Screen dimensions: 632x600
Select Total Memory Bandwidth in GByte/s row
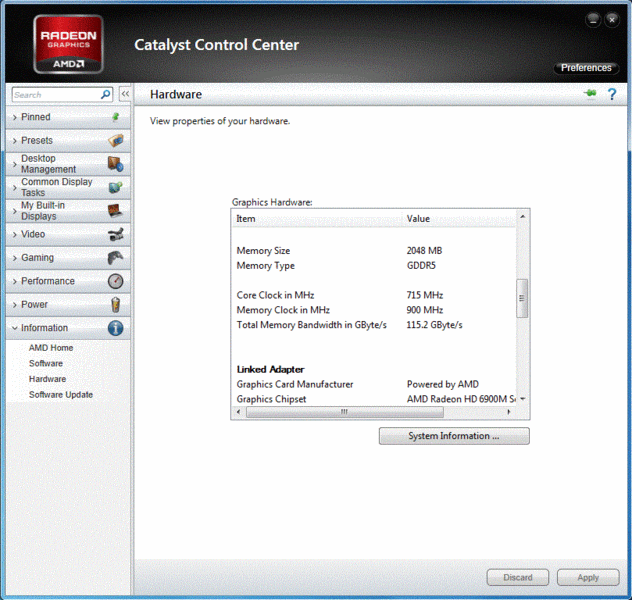point(374,325)
